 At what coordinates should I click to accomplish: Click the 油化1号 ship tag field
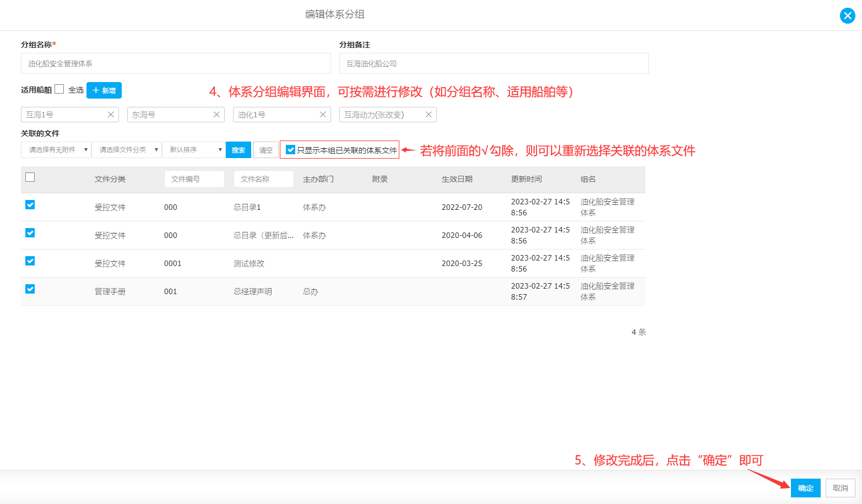(282, 115)
